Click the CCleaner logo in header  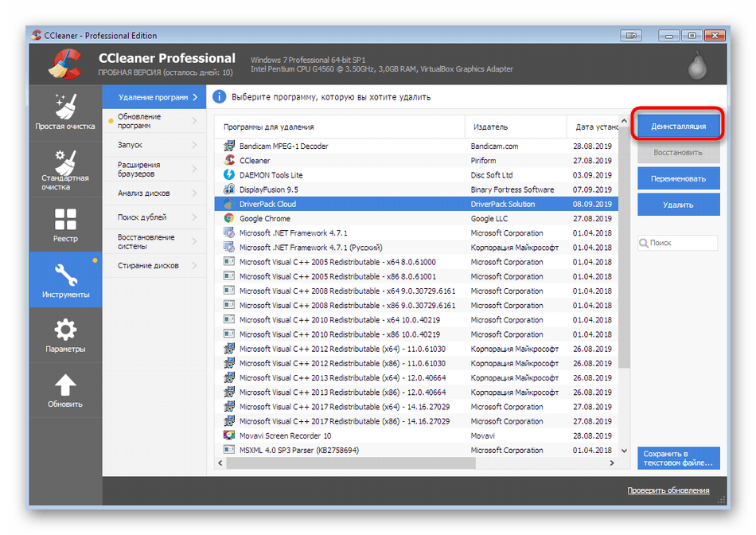tap(64, 64)
